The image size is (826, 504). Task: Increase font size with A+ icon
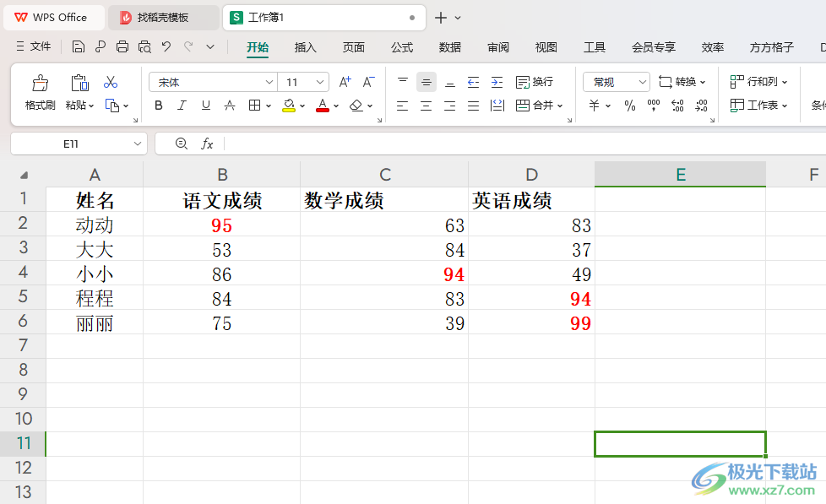(345, 82)
